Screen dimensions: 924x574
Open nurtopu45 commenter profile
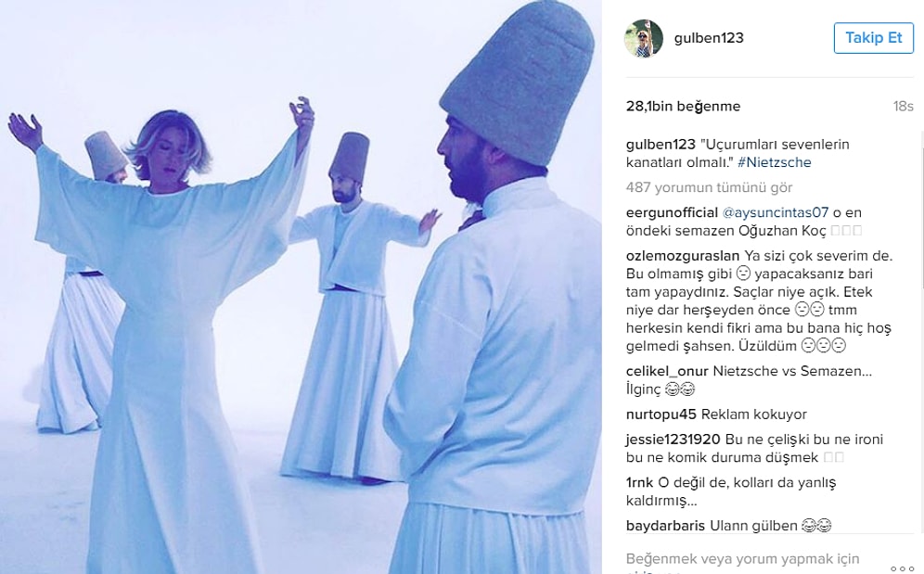(661, 415)
